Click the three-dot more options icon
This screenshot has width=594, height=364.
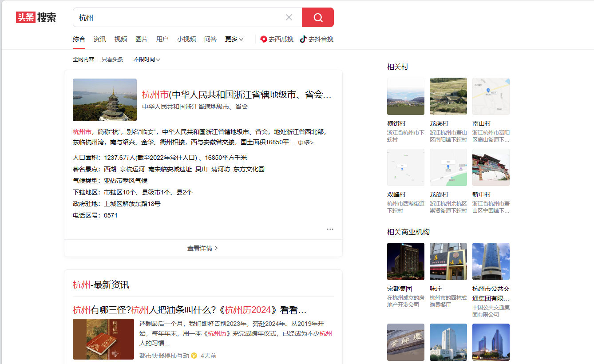pos(330,229)
